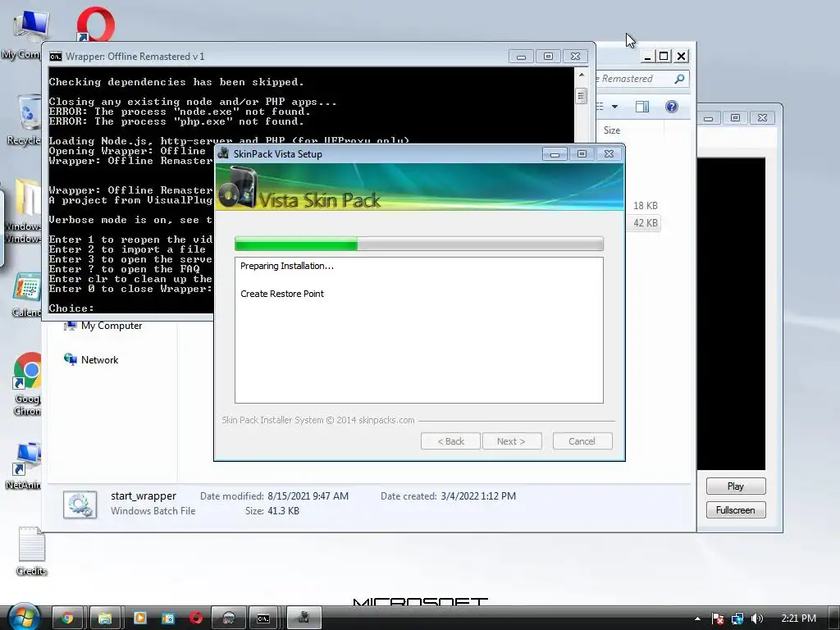The image size is (840, 630).
Task: Open Windows Explorer folder in taskbar
Action: click(105, 619)
